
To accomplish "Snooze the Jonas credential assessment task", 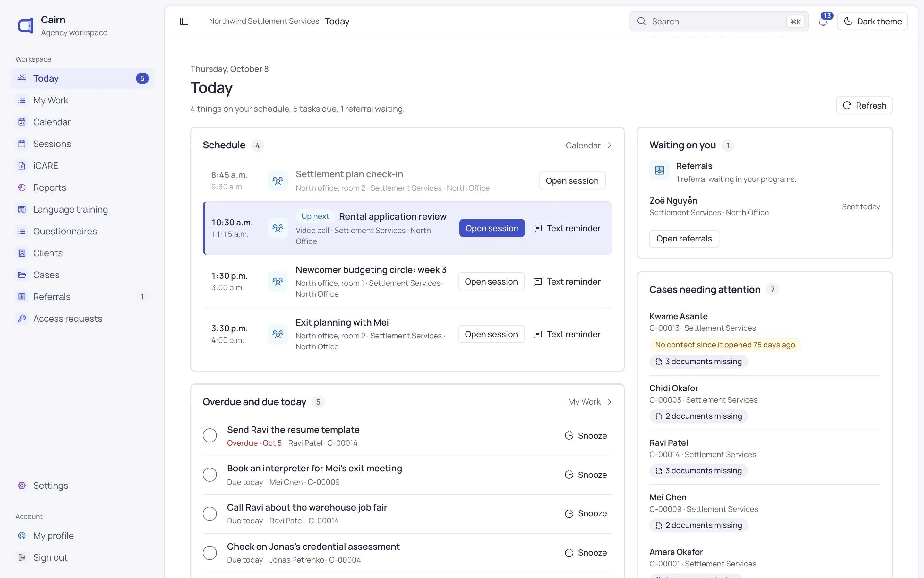I will (586, 553).
